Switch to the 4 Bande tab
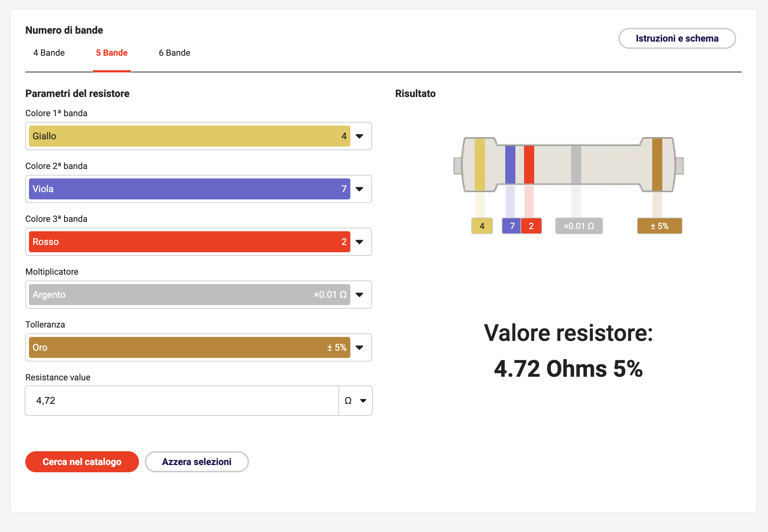768x532 pixels. [49, 53]
